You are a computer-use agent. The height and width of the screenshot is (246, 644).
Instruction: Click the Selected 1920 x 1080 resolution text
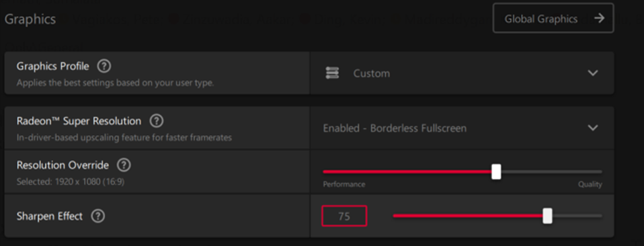tap(70, 181)
